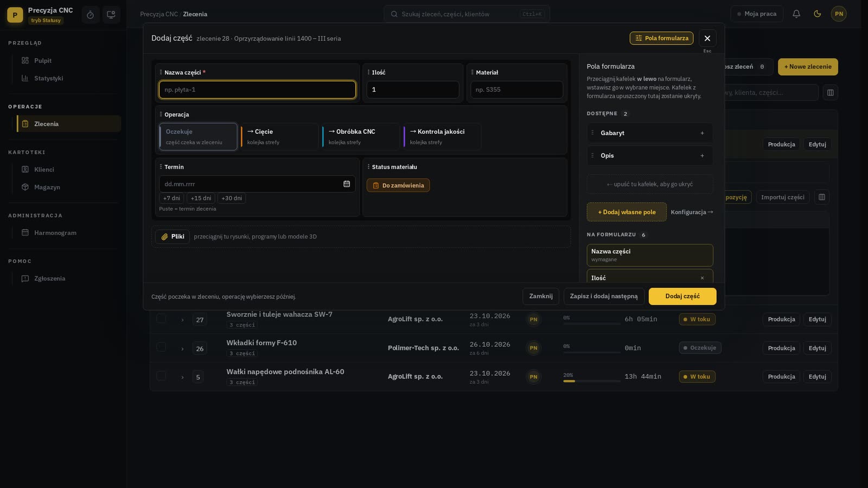This screenshot has width=868, height=488.
Task: Toggle dark mode moon icon
Action: tap(818, 14)
